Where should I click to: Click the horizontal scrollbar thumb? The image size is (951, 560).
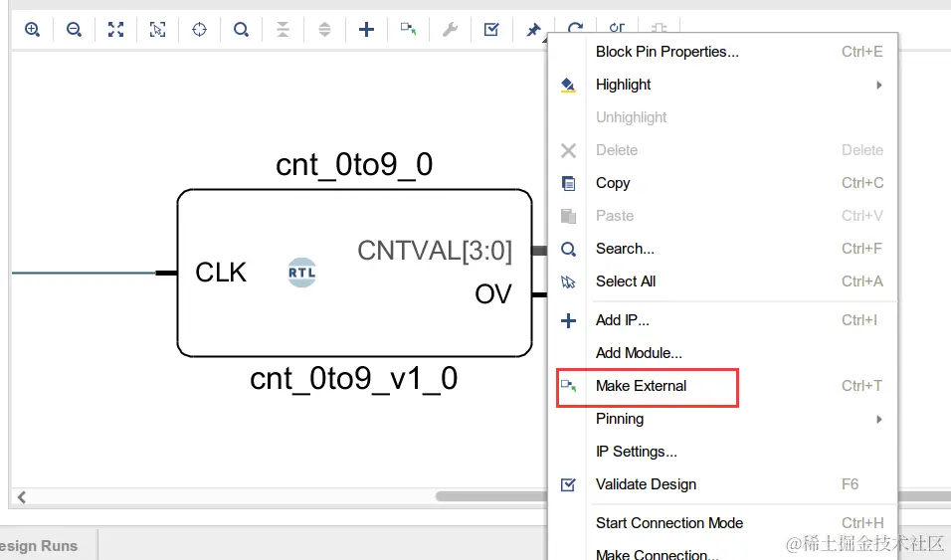(x=491, y=496)
